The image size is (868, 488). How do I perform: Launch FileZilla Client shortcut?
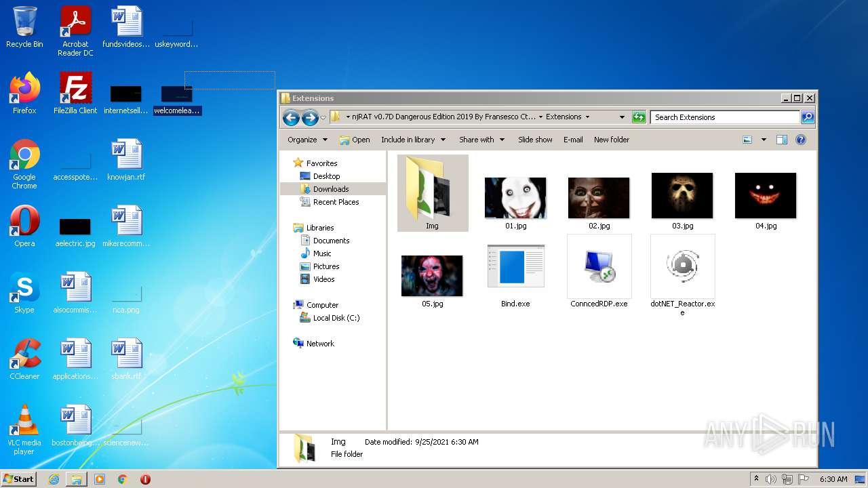[75, 94]
